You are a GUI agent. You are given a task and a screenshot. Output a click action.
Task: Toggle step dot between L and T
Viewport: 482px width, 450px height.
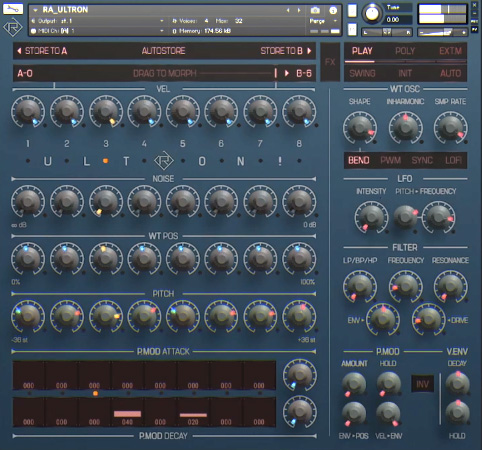click(105, 161)
